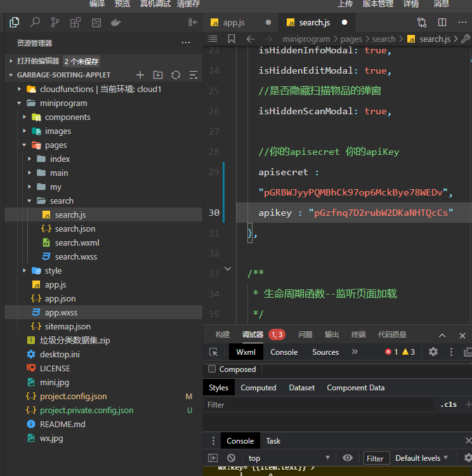Screen dimensions: 472x476
Task: Open the Docker whale icon
Action: 116,22
